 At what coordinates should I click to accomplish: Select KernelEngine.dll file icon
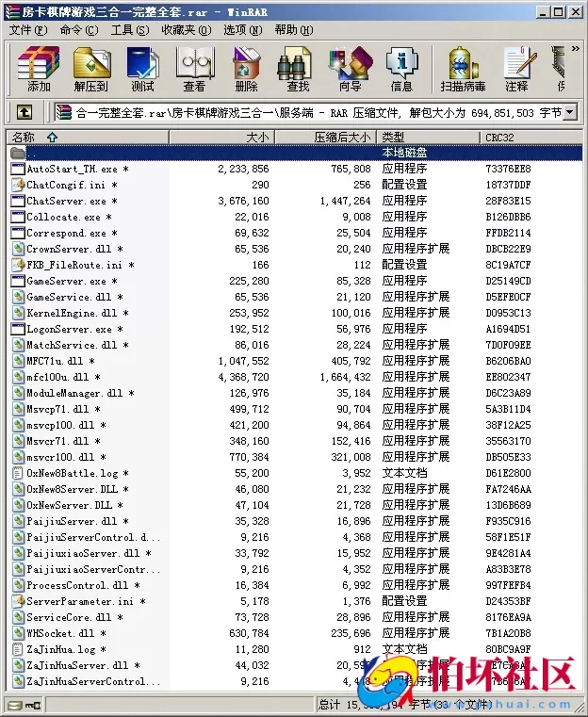click(x=18, y=313)
